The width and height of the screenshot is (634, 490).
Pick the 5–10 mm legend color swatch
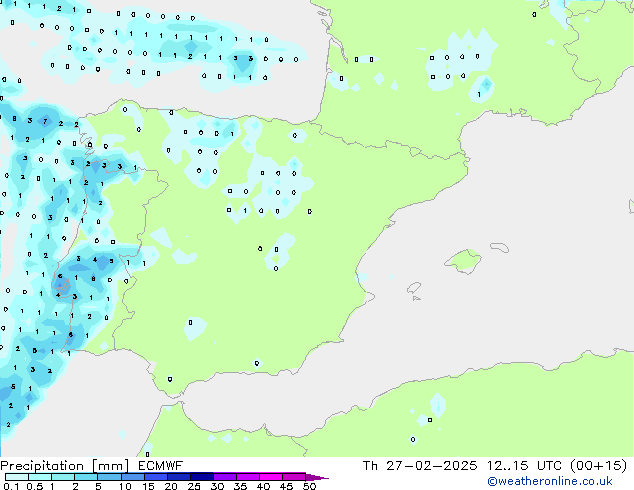click(x=109, y=477)
